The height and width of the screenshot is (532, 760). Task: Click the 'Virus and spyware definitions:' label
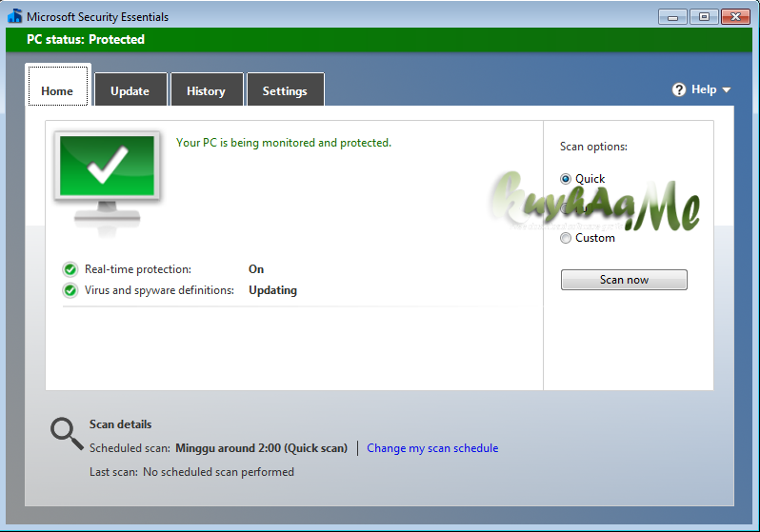[x=159, y=290]
